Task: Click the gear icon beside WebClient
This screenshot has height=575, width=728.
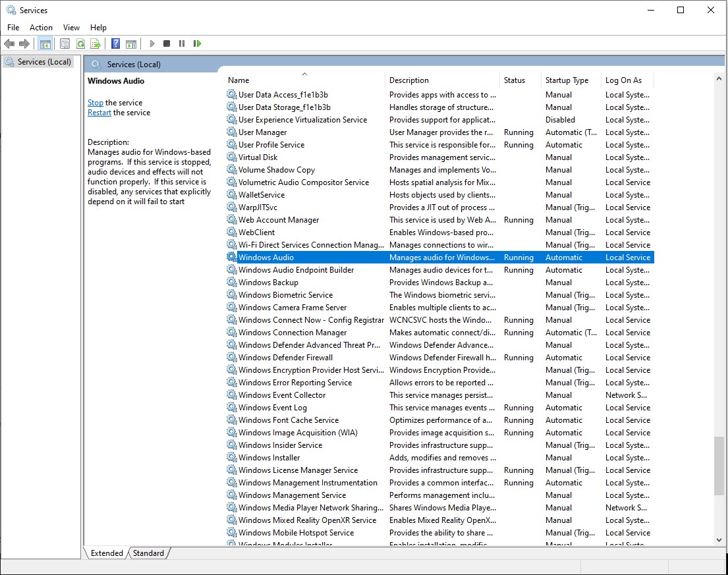Action: [x=232, y=232]
